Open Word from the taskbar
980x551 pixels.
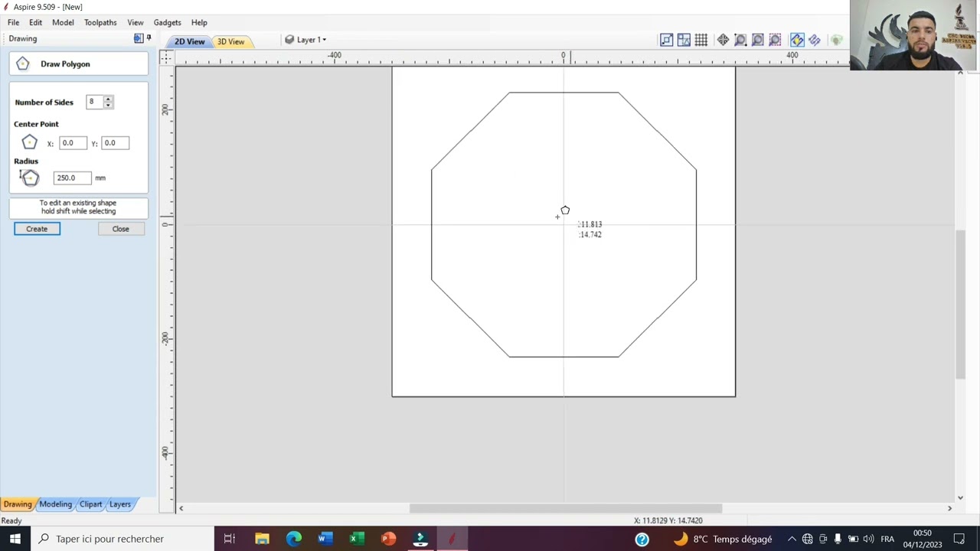coord(325,539)
